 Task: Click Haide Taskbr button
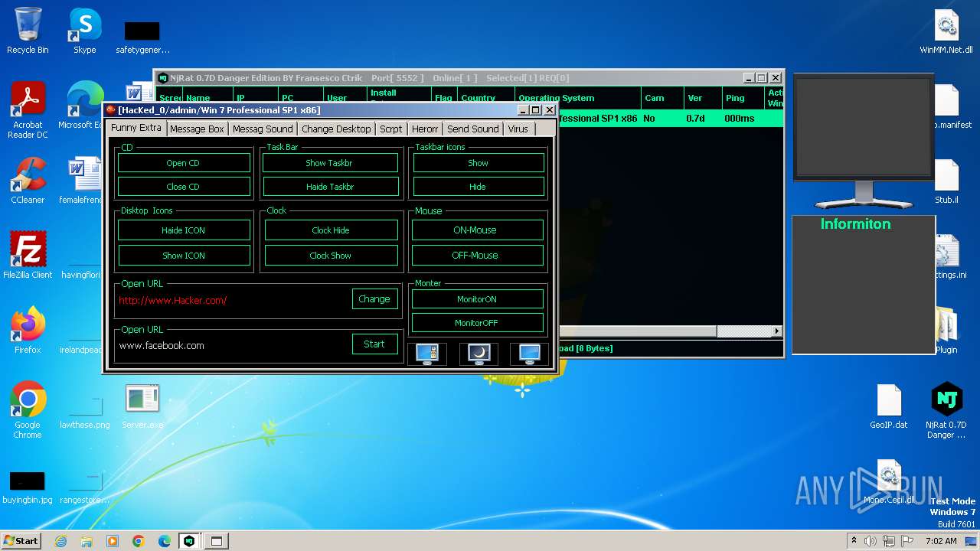(330, 187)
